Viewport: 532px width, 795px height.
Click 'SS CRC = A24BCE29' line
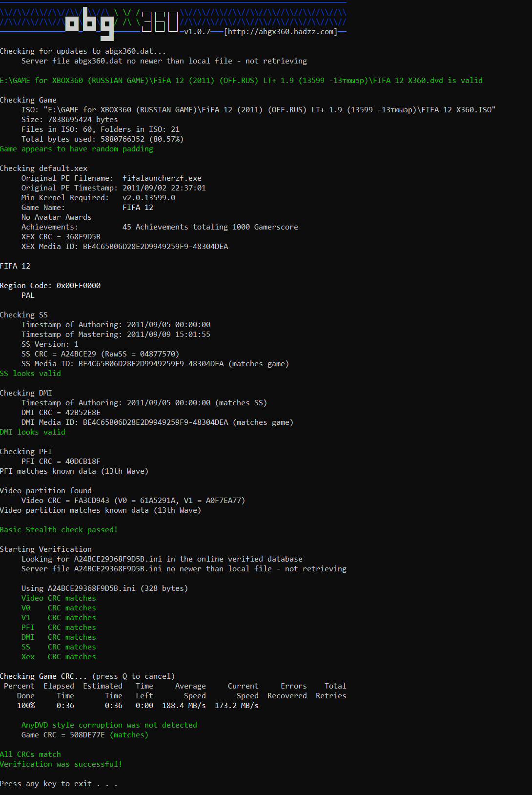tap(101, 354)
